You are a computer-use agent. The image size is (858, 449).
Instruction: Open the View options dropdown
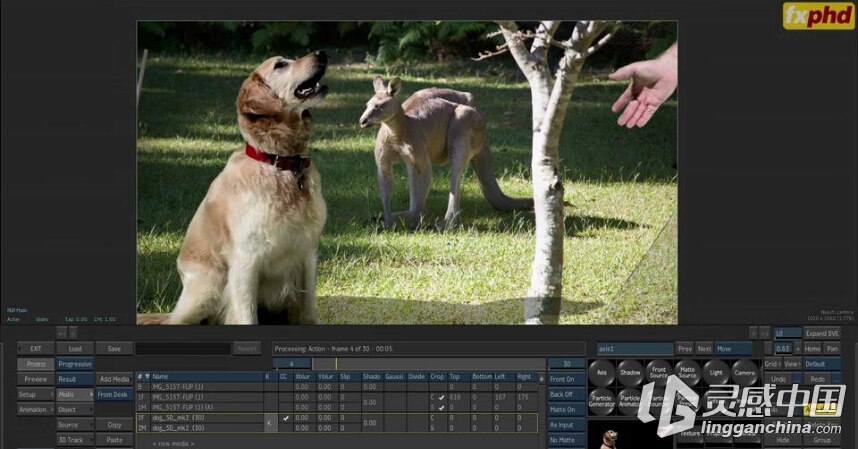click(792, 364)
